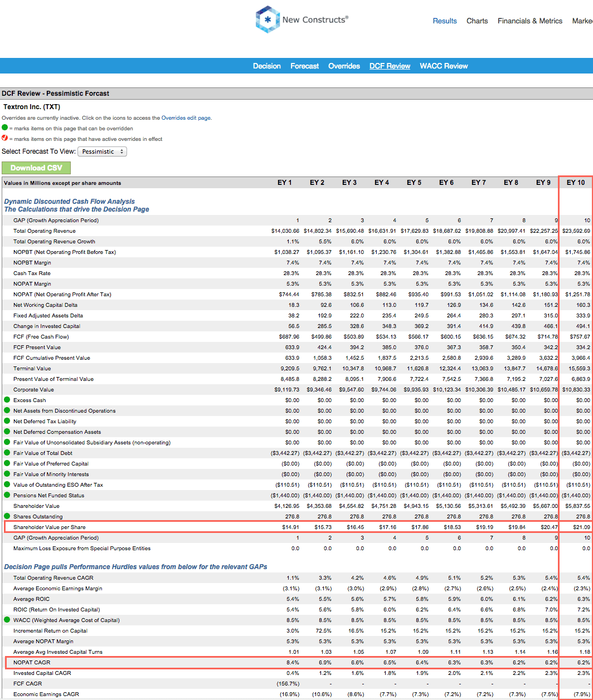
Task: Click the 8.4% NOPAT CAGR value
Action: click(292, 662)
